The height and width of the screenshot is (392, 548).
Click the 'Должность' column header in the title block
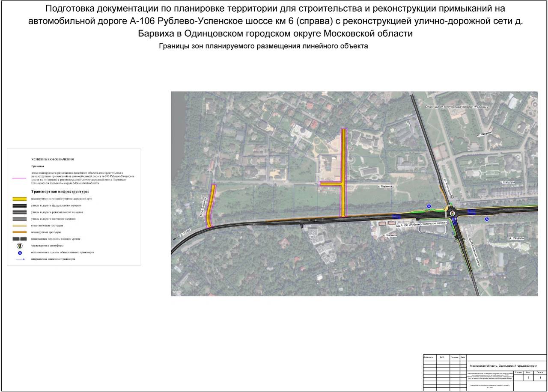point(429,357)
